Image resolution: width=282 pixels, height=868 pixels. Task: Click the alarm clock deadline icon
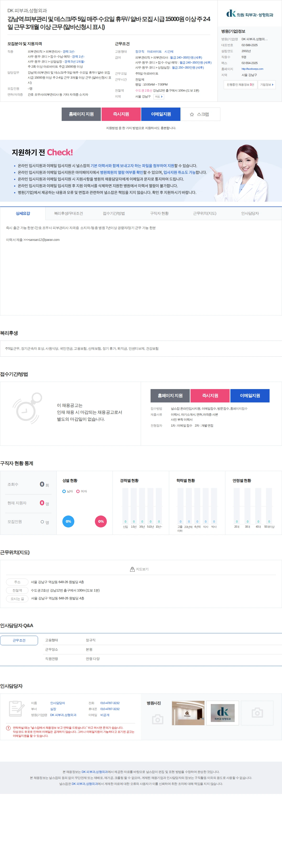point(28,408)
